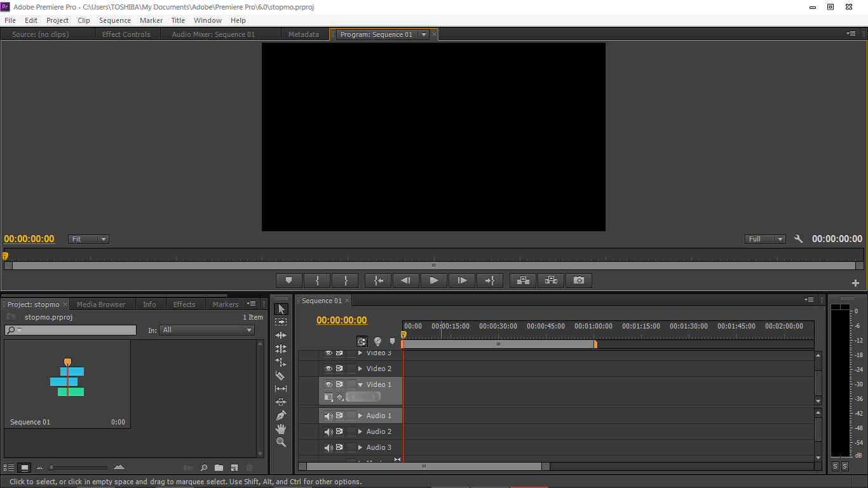Image resolution: width=868 pixels, height=488 pixels.
Task: Click the Extract button
Action: point(551,280)
